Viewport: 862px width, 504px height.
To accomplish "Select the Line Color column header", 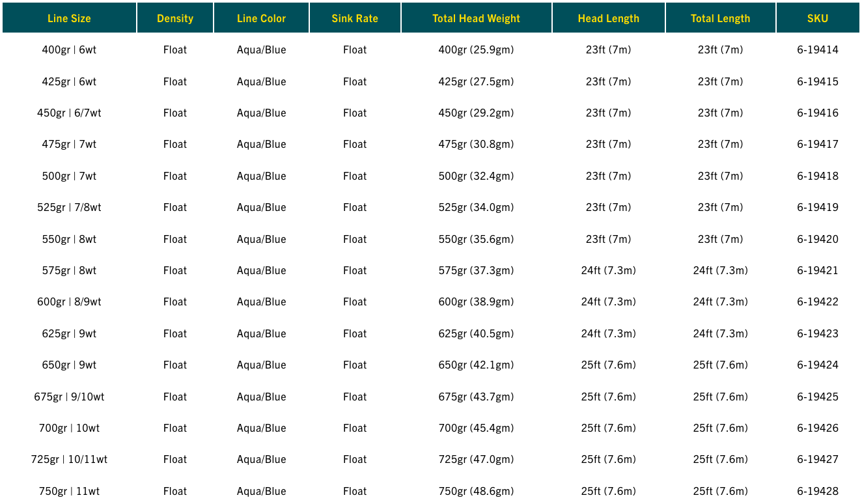I will [261, 18].
